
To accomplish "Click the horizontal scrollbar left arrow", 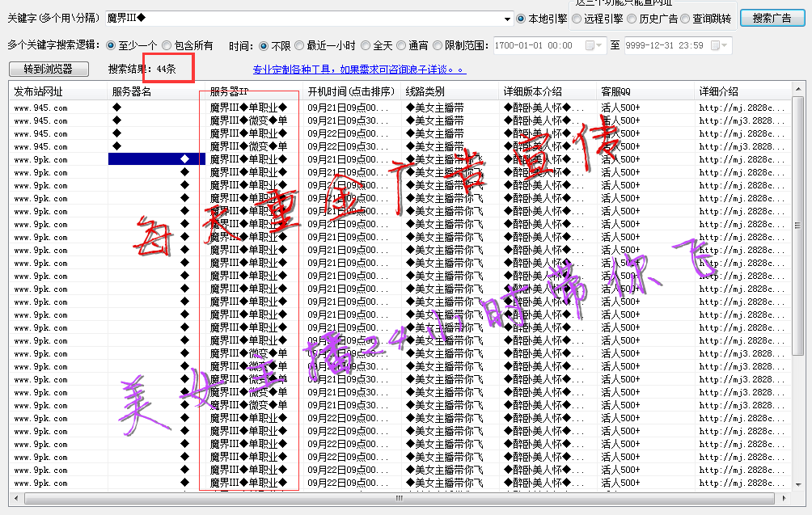I will point(16,499).
